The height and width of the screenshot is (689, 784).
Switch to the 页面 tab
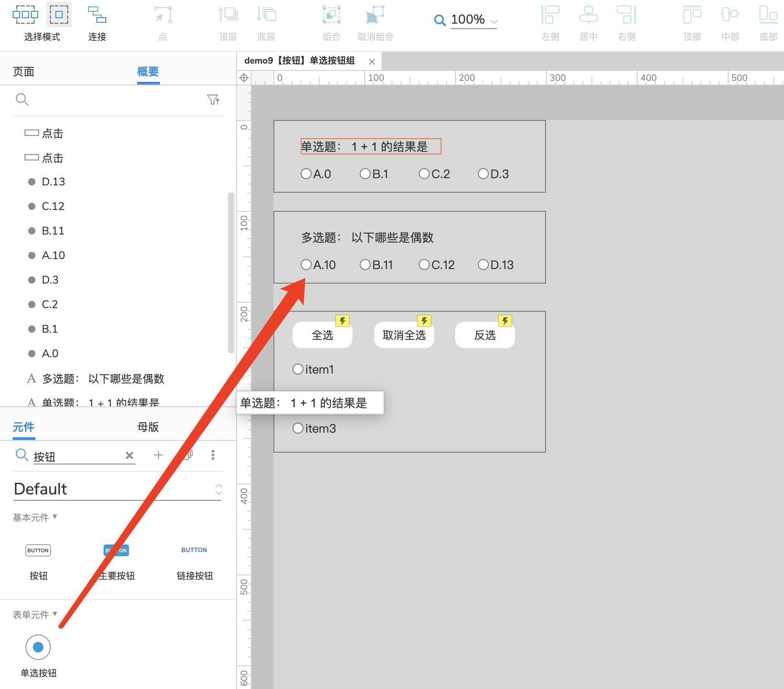coord(24,71)
